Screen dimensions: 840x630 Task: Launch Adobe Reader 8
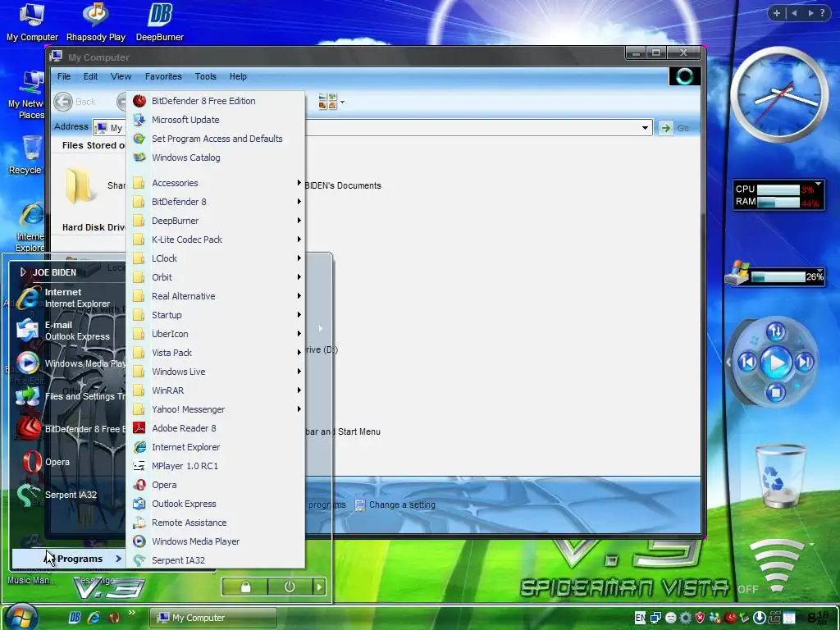pos(216,428)
